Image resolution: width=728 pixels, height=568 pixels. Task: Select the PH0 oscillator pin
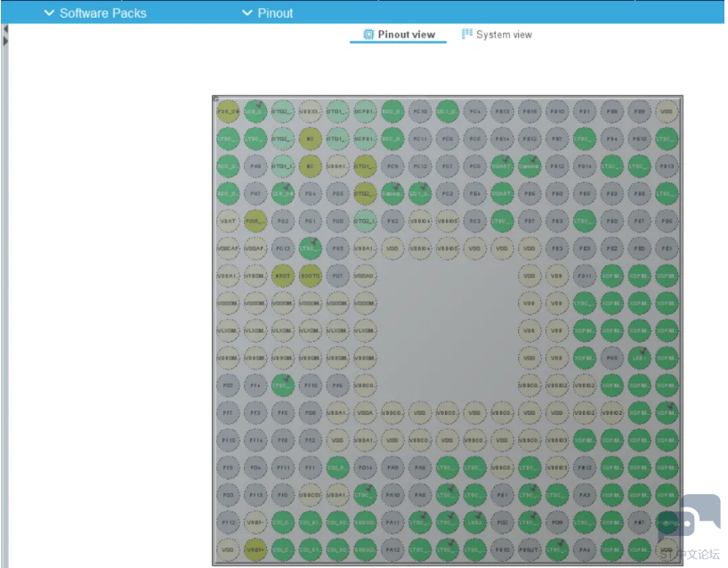click(255, 166)
